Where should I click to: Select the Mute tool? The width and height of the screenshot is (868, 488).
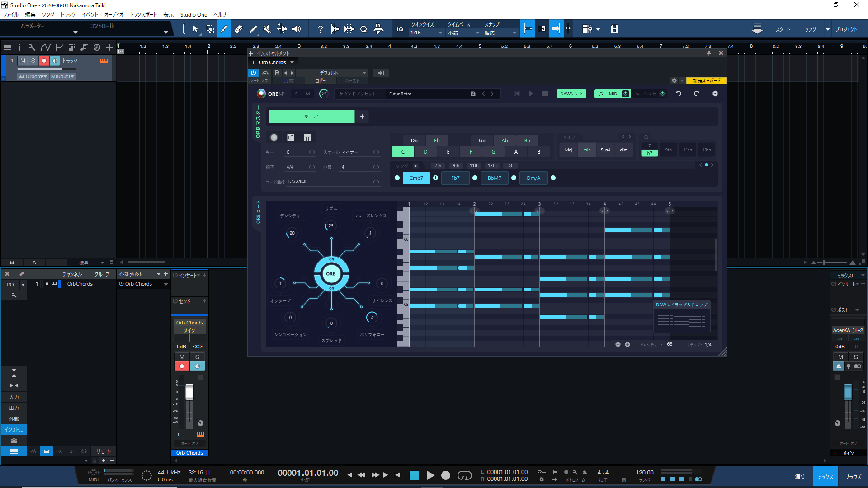pyautogui.click(x=267, y=29)
